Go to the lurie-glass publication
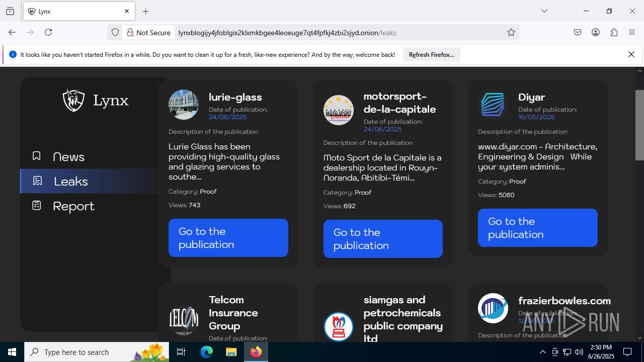Screen dimensions: 644x362 pyautogui.click(x=228, y=238)
